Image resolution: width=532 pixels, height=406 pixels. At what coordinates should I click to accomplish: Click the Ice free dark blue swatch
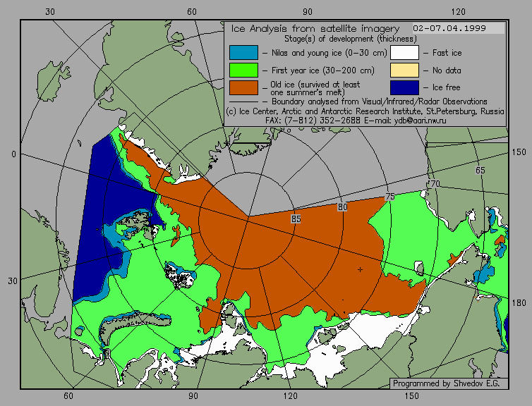tap(404, 87)
